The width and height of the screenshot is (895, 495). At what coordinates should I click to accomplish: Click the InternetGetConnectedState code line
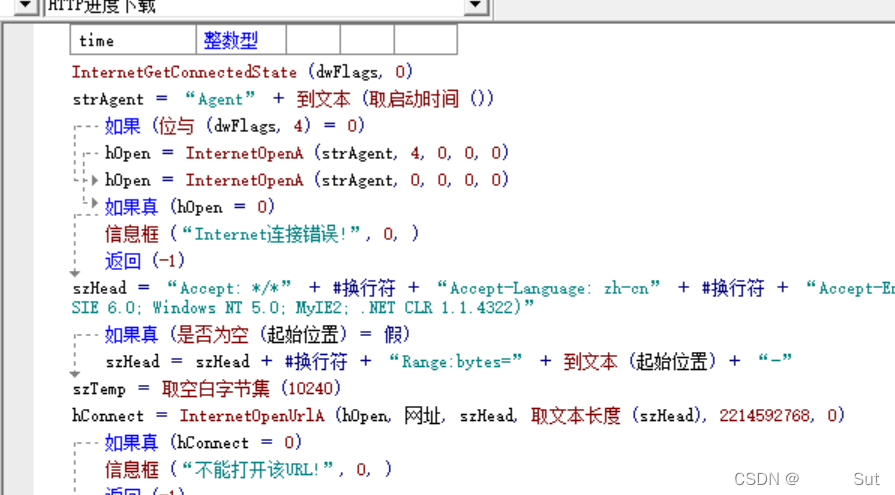[x=242, y=72]
